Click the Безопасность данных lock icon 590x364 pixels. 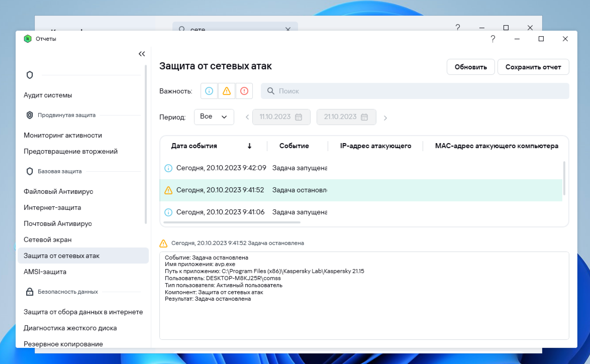point(30,292)
